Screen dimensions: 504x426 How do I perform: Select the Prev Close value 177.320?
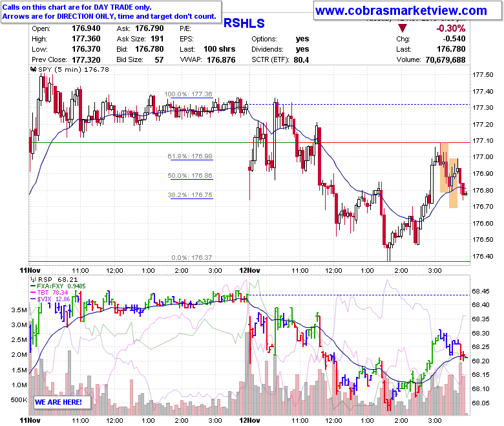click(86, 60)
